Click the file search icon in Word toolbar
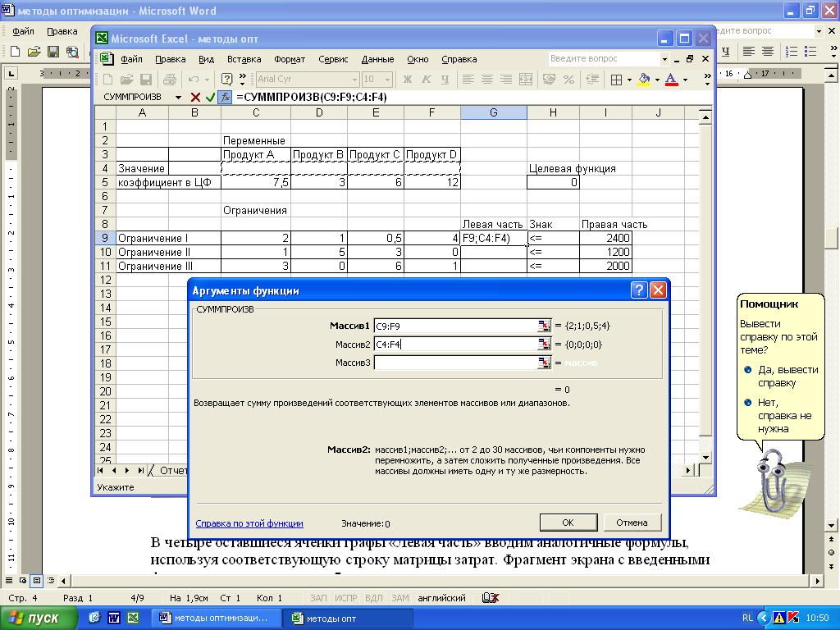The image size is (840, 630). click(72, 52)
